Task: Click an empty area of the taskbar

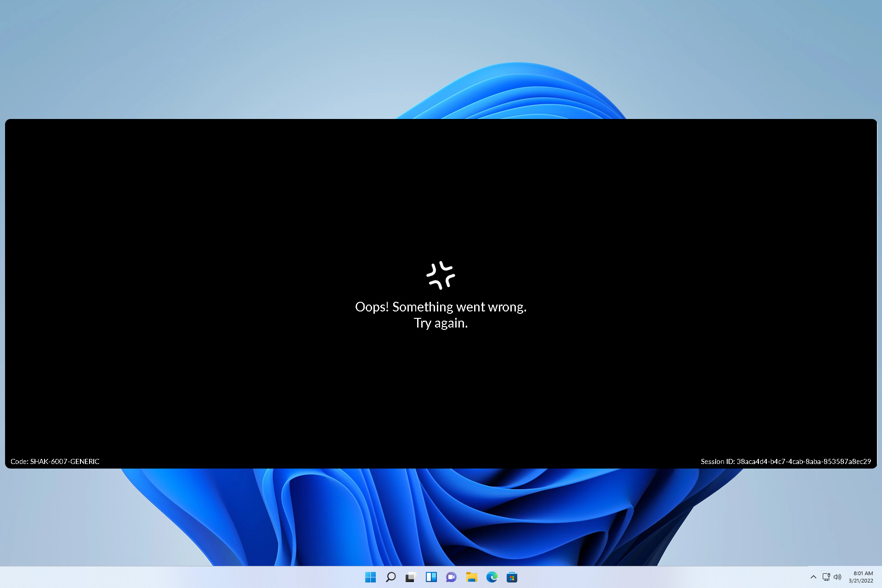Action: tap(184, 577)
